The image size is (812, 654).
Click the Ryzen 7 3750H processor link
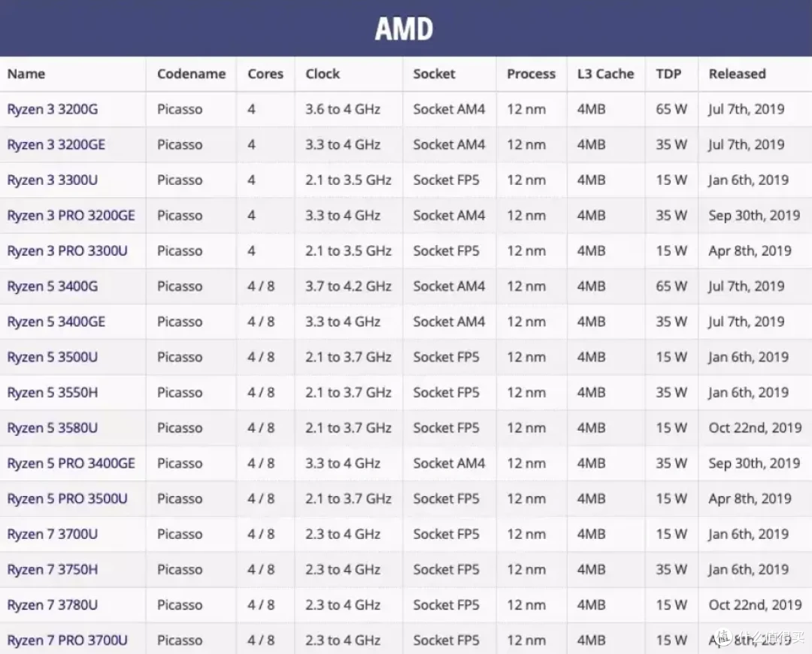click(x=53, y=570)
